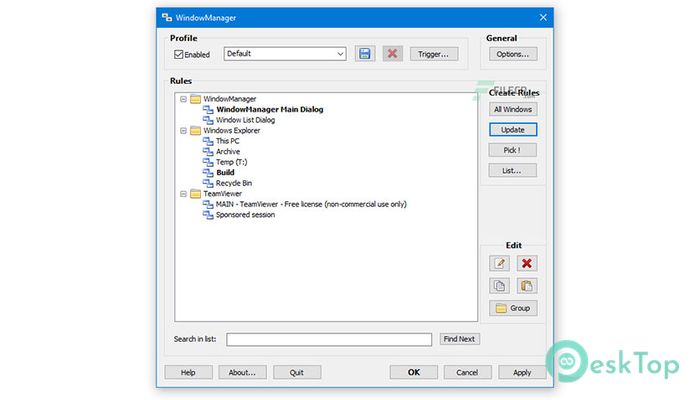Select the TeamViewer group label
Screen dimensions: 700x400
tap(222, 194)
